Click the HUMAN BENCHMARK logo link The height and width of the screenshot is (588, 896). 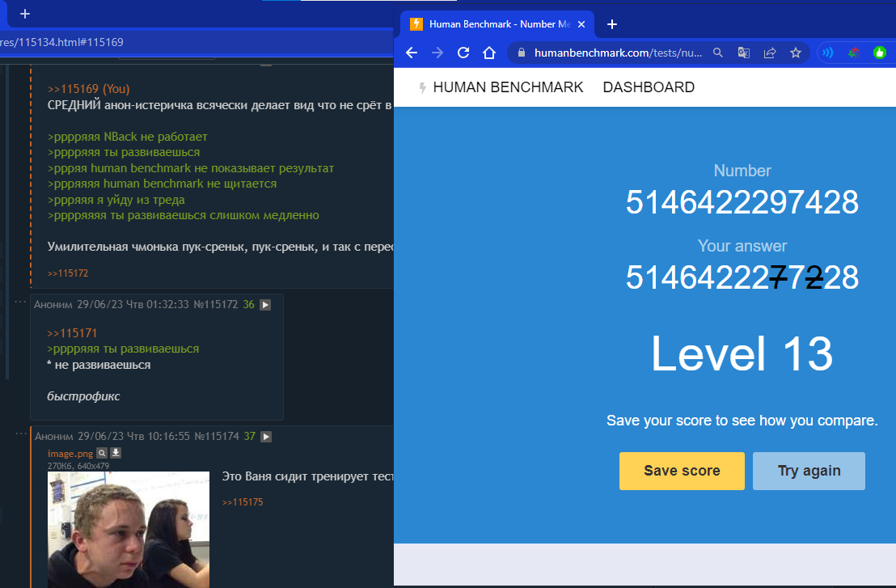tap(501, 87)
